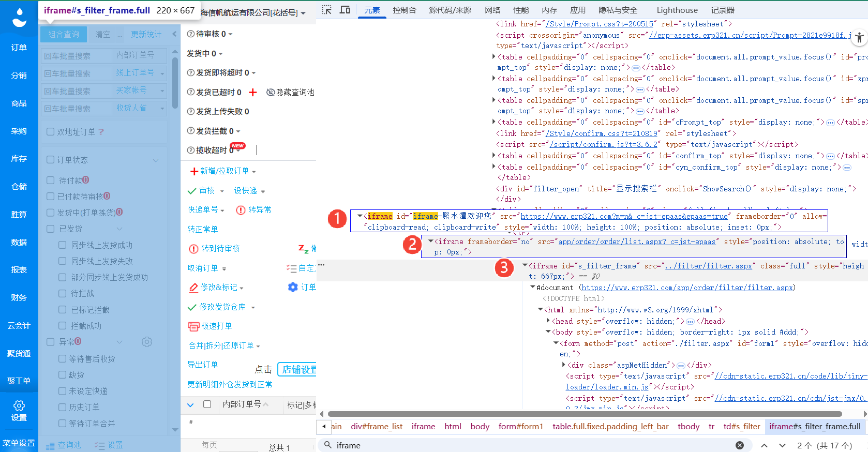Collapse the s_filter_frame iframe node triangle
The width and height of the screenshot is (868, 452).
525,265
